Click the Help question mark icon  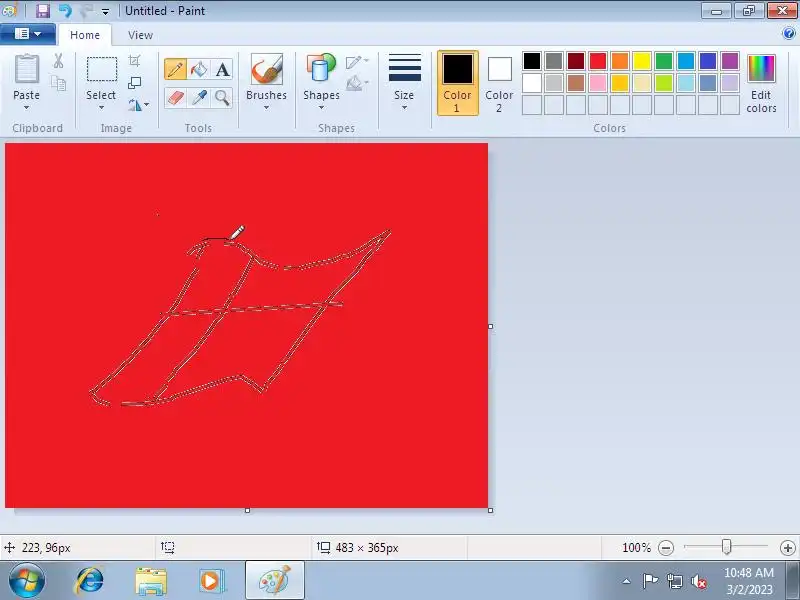[x=788, y=34]
